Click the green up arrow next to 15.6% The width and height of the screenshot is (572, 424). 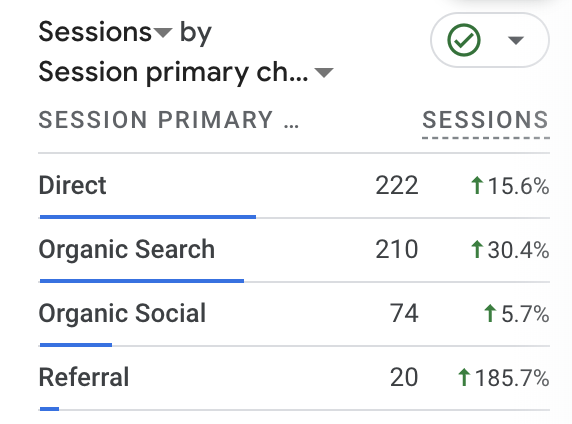477,185
